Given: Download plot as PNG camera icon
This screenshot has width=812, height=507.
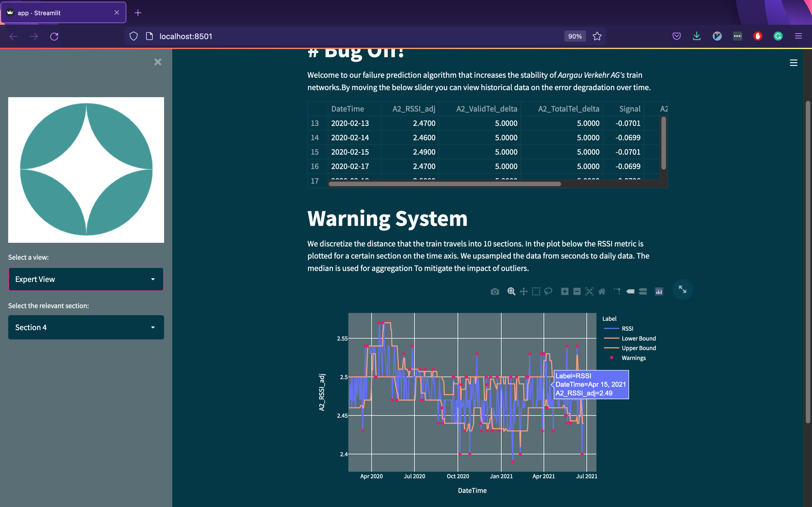Looking at the screenshot, I should (495, 292).
